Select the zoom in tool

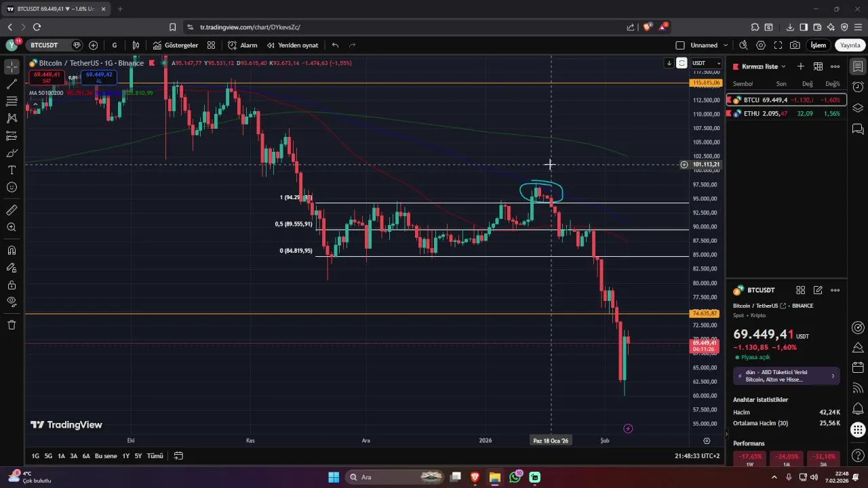pos(12,227)
